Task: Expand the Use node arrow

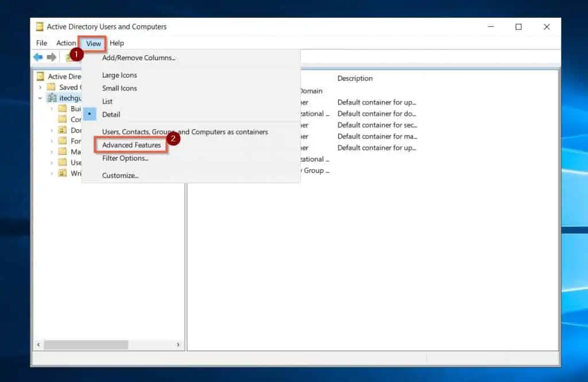Action: click(x=51, y=163)
